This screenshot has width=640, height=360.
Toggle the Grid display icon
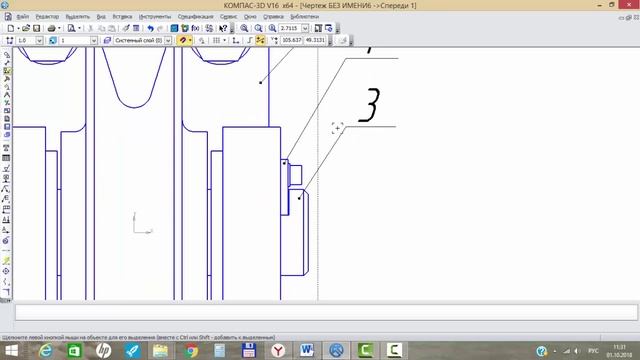tap(217, 40)
